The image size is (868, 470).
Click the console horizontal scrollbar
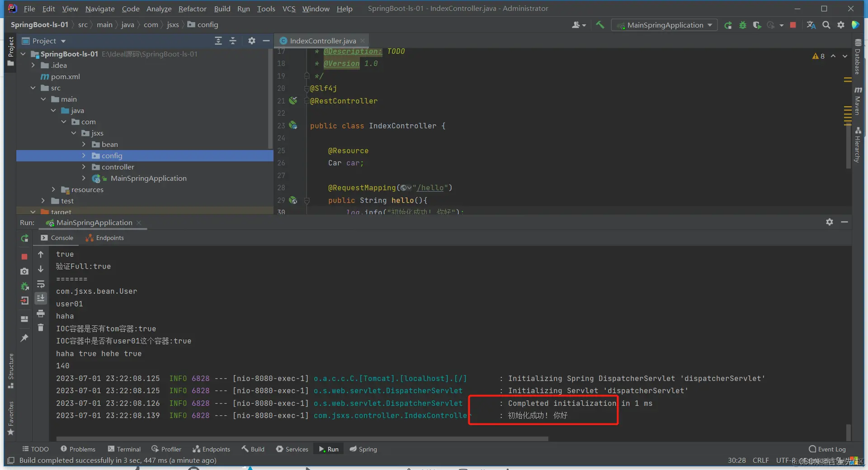click(302, 438)
